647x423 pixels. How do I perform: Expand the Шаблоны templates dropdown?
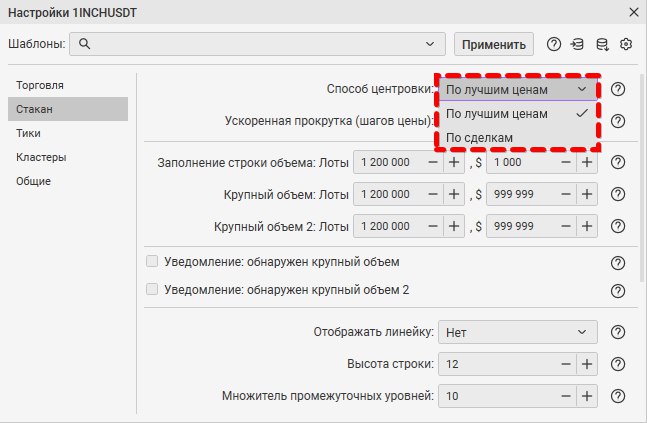tap(431, 44)
